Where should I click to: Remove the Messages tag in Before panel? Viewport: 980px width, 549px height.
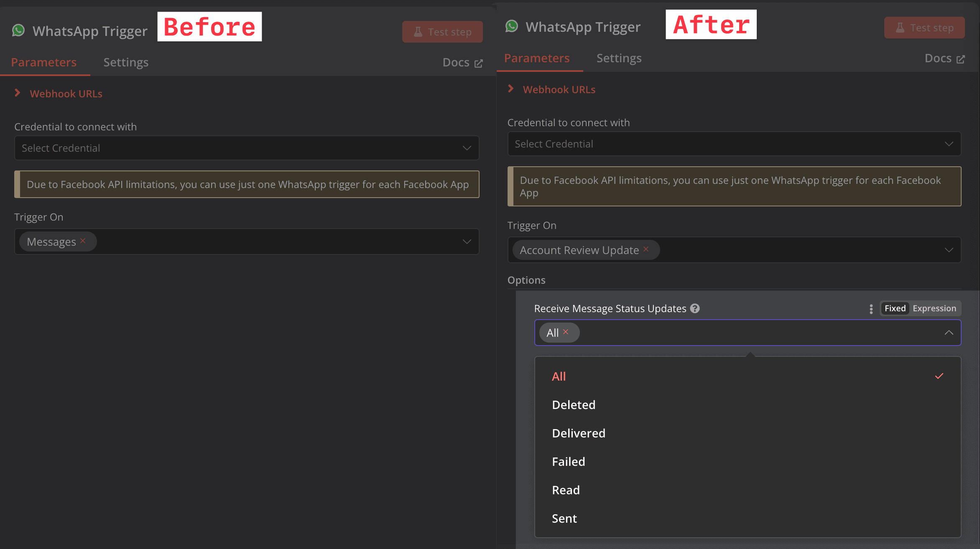click(83, 241)
